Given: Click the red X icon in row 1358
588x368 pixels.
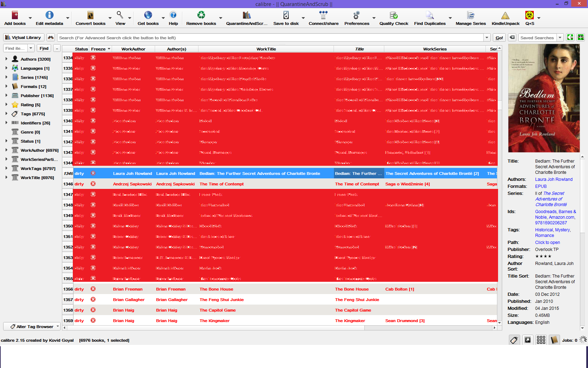Looking at the screenshot, I should 93,310.
